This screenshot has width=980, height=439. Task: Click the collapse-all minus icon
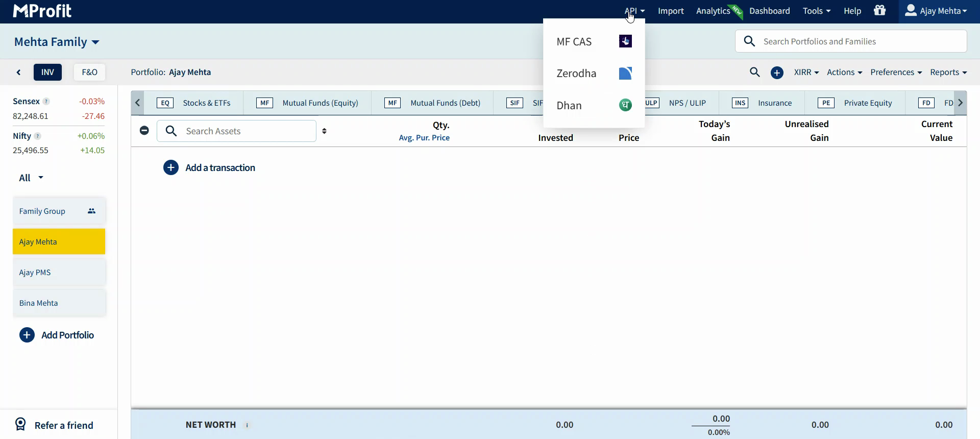click(144, 131)
